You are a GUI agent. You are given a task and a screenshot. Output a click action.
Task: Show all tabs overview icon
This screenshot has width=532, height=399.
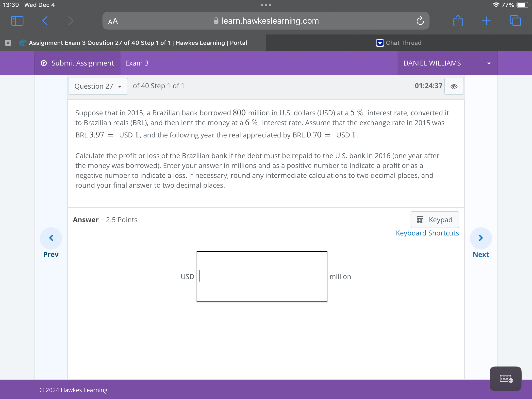515,21
